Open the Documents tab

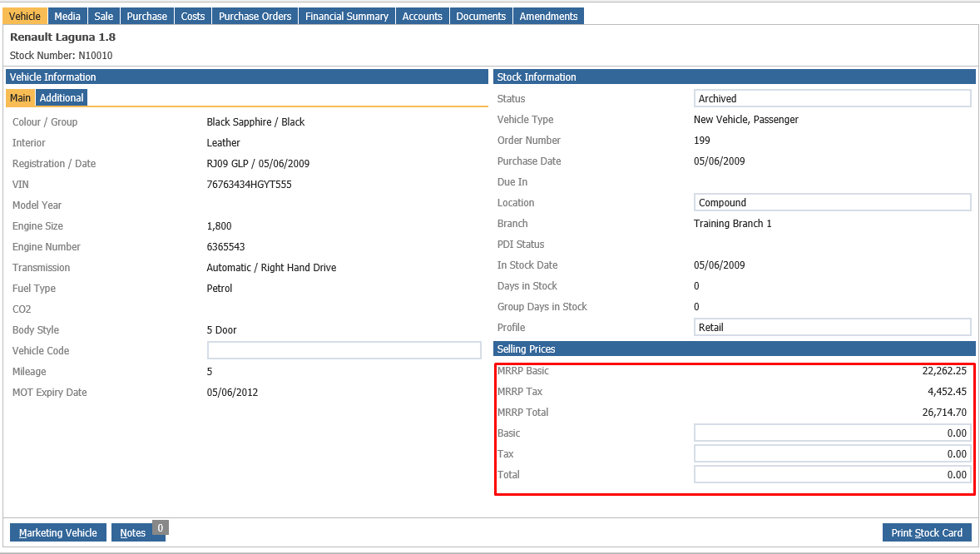coord(481,17)
